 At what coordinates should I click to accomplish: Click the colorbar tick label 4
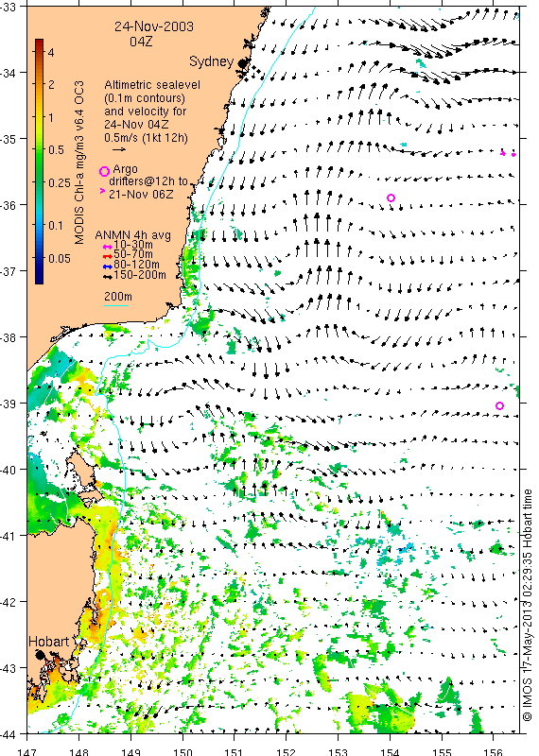point(51,52)
